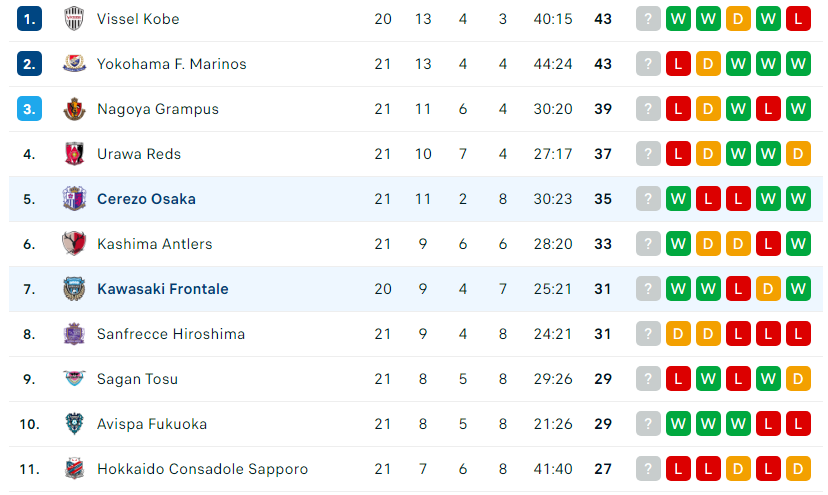
Task: Click Hokkaido Consadole Sapporo's crest icon
Action: coord(74,469)
